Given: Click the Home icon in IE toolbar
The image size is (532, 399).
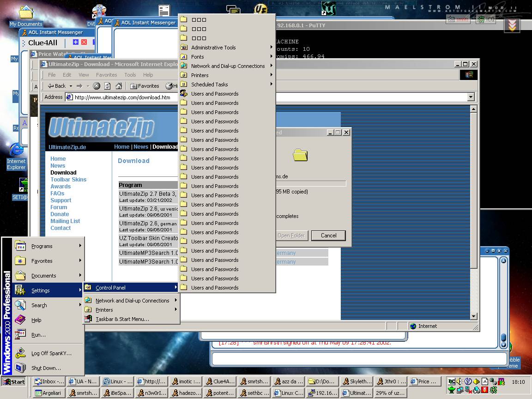Looking at the screenshot, I should 119,86.
